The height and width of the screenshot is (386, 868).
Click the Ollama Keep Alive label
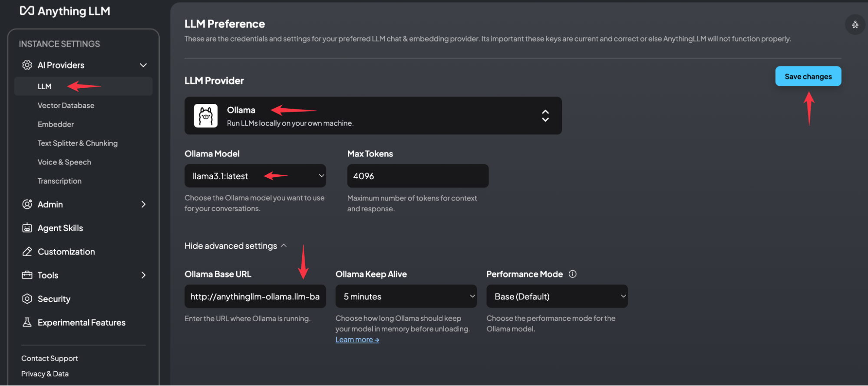point(371,274)
